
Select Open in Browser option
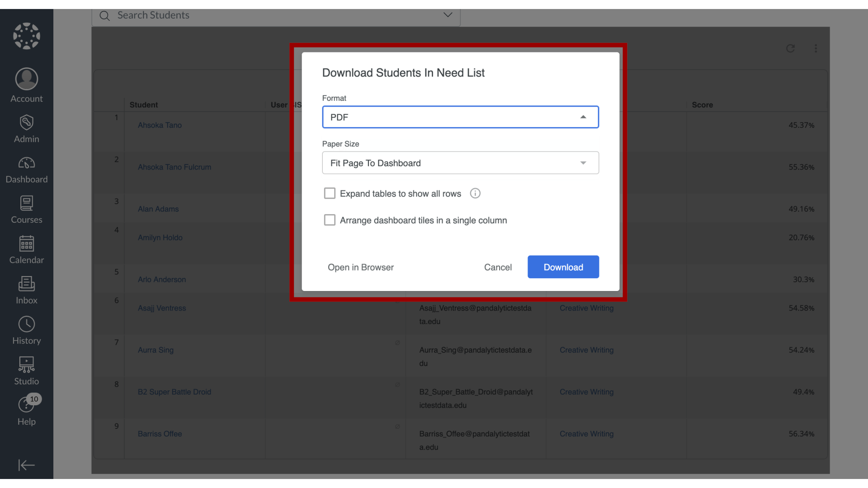361,267
